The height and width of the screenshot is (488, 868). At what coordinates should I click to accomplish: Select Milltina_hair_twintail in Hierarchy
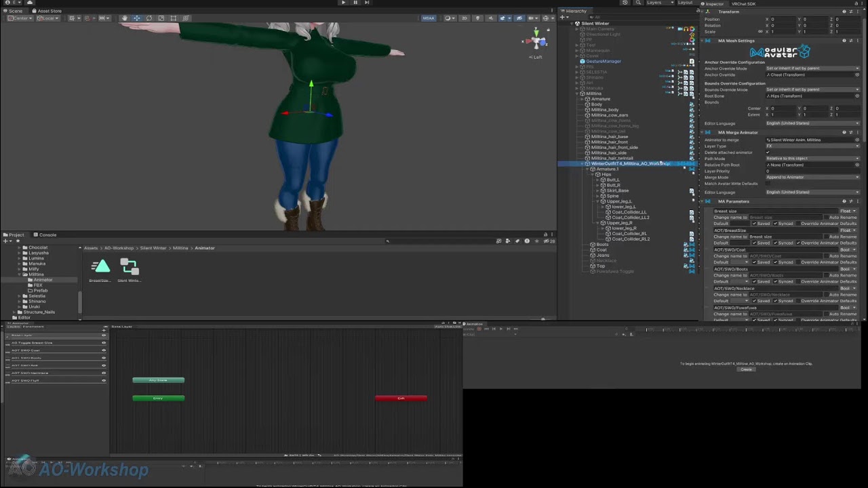612,158
